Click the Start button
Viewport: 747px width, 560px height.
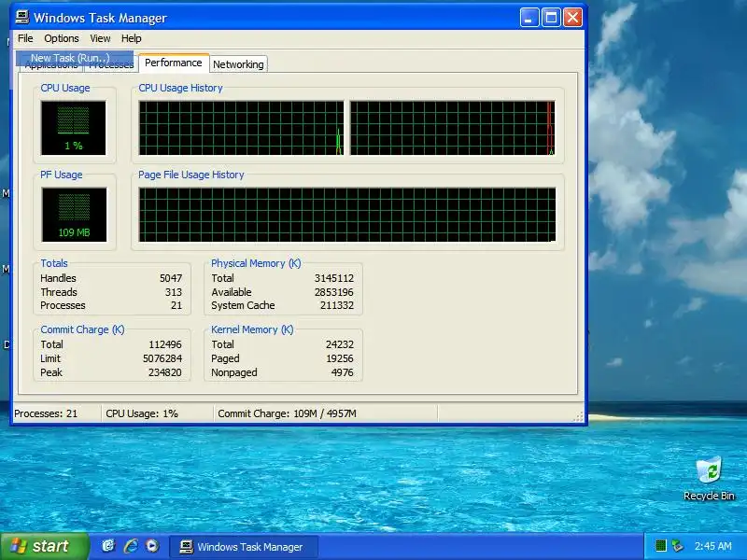(x=44, y=546)
